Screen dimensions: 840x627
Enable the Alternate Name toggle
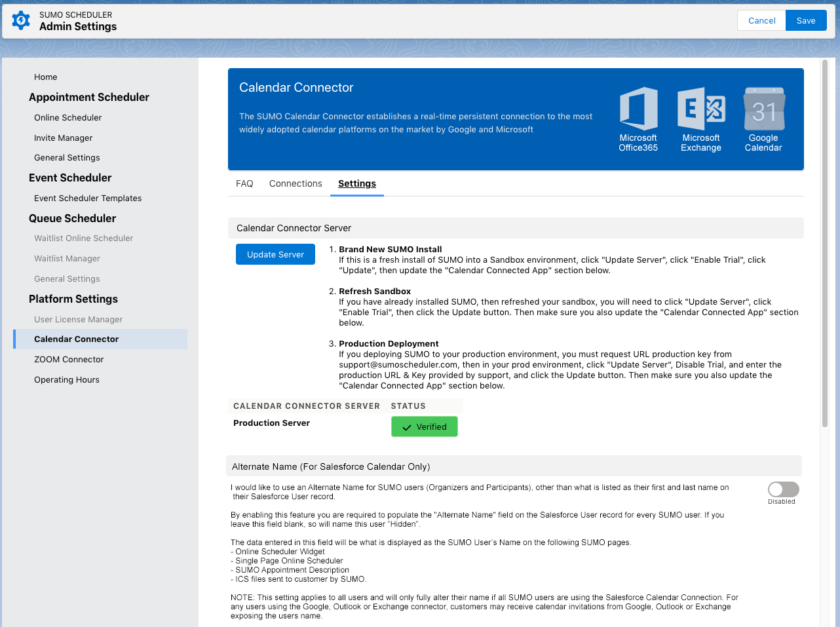point(783,489)
